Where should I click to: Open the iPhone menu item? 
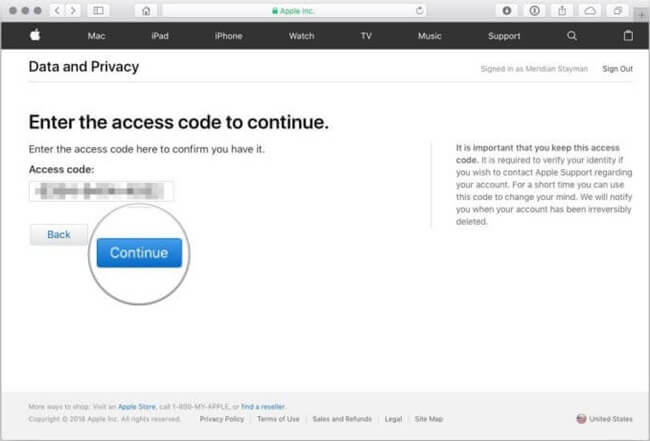click(x=228, y=36)
